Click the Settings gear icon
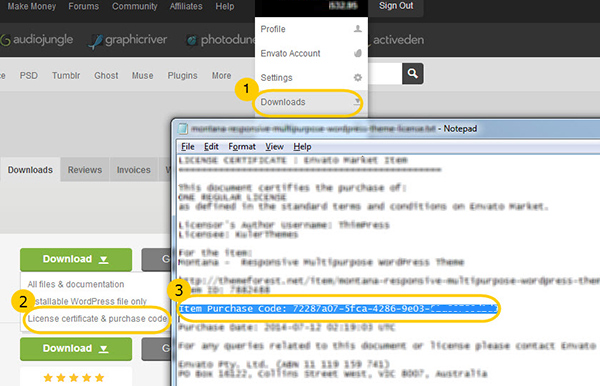 pos(357,78)
